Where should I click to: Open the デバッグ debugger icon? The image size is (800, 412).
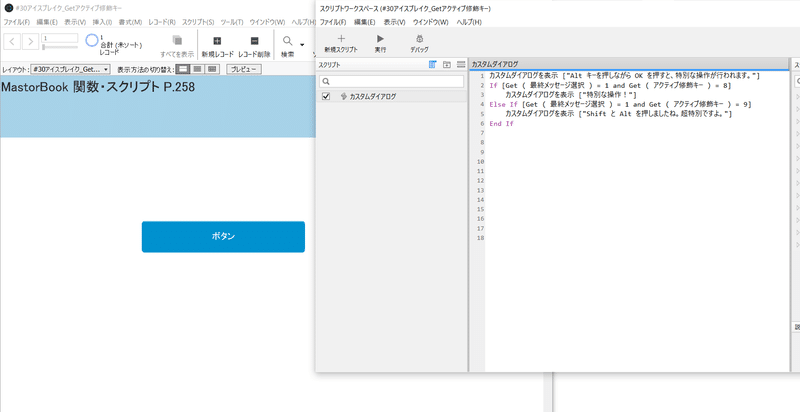(x=419, y=39)
